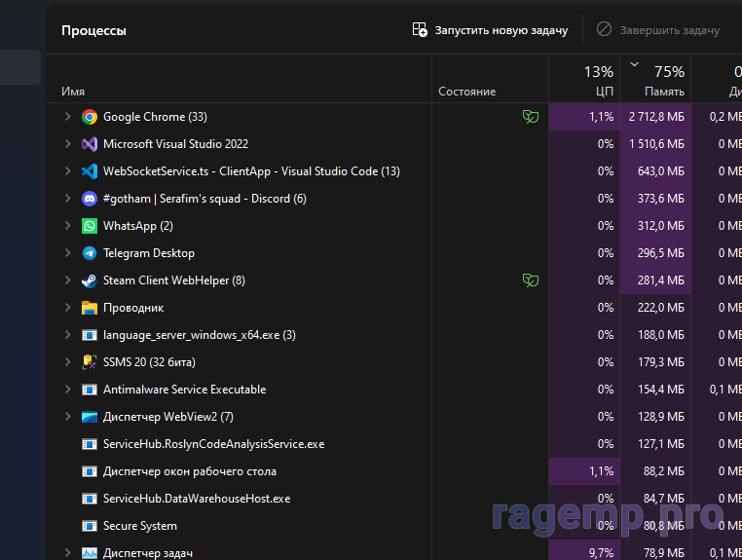The height and width of the screenshot is (560, 742).
Task: Expand the SSMS 20 (32 бита) row
Action: tap(67, 362)
